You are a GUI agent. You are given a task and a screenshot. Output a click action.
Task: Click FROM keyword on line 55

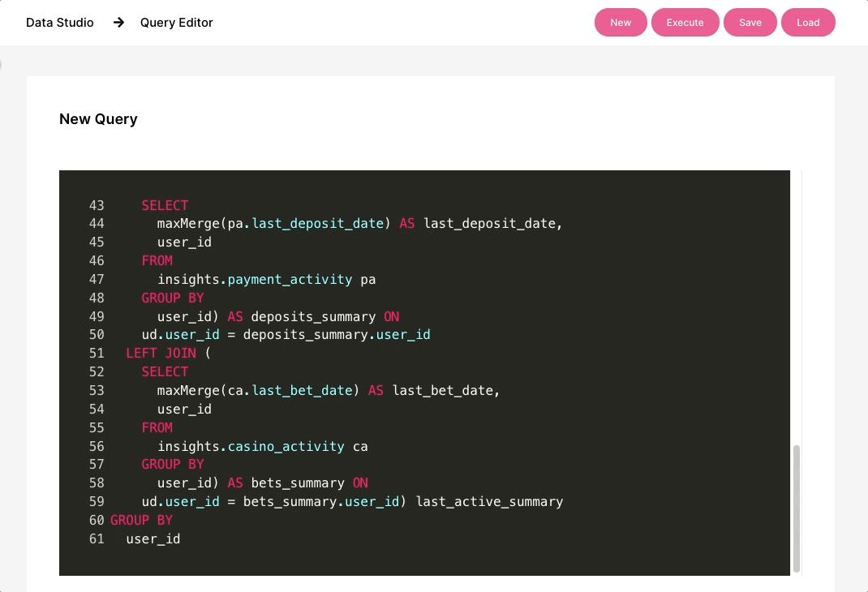pyautogui.click(x=157, y=427)
